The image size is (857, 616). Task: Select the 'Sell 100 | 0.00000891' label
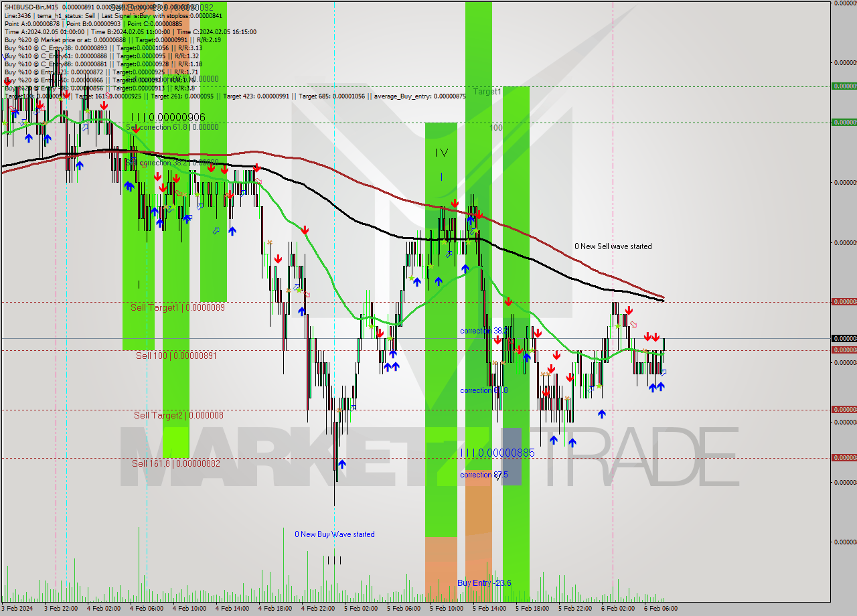(x=176, y=356)
